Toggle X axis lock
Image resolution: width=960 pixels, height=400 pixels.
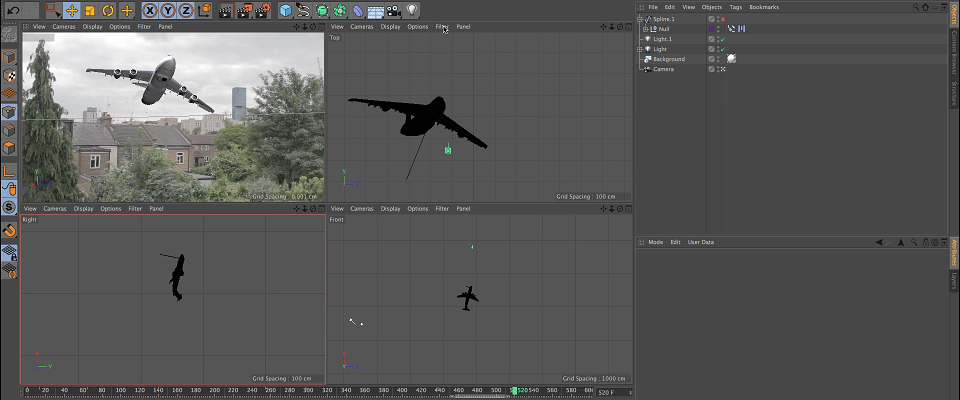pos(149,10)
